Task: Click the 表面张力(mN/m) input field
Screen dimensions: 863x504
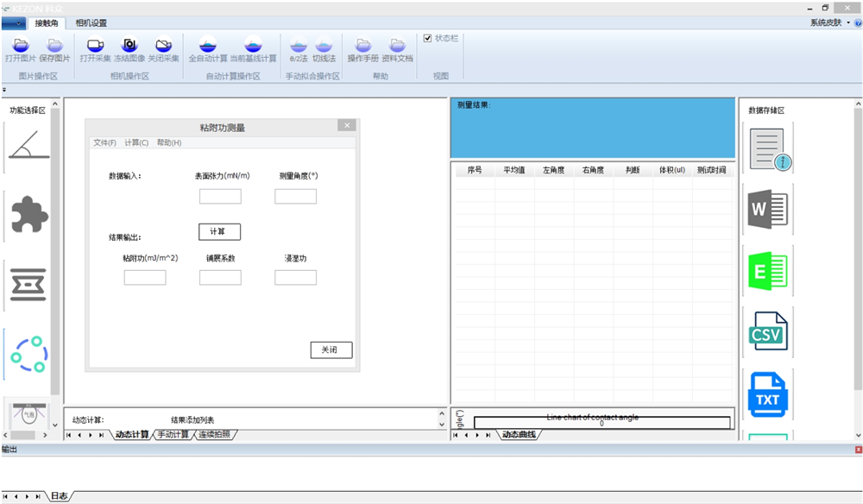Action: (220, 197)
